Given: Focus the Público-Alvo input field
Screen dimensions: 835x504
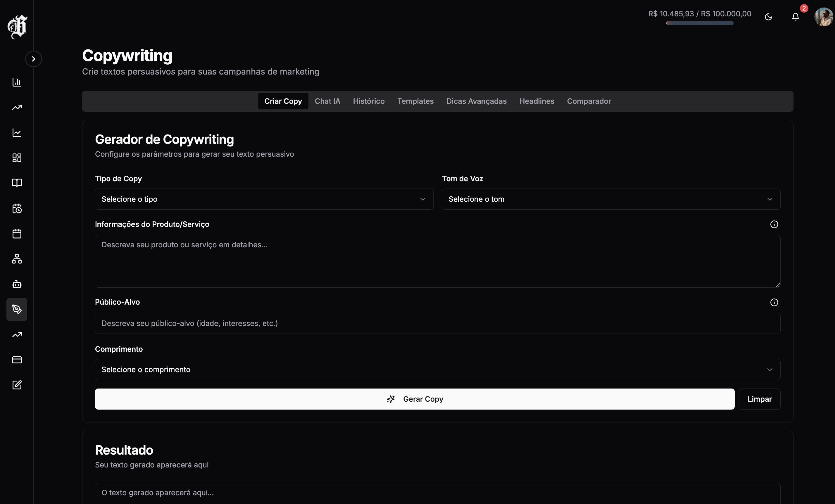Looking at the screenshot, I should (x=437, y=323).
